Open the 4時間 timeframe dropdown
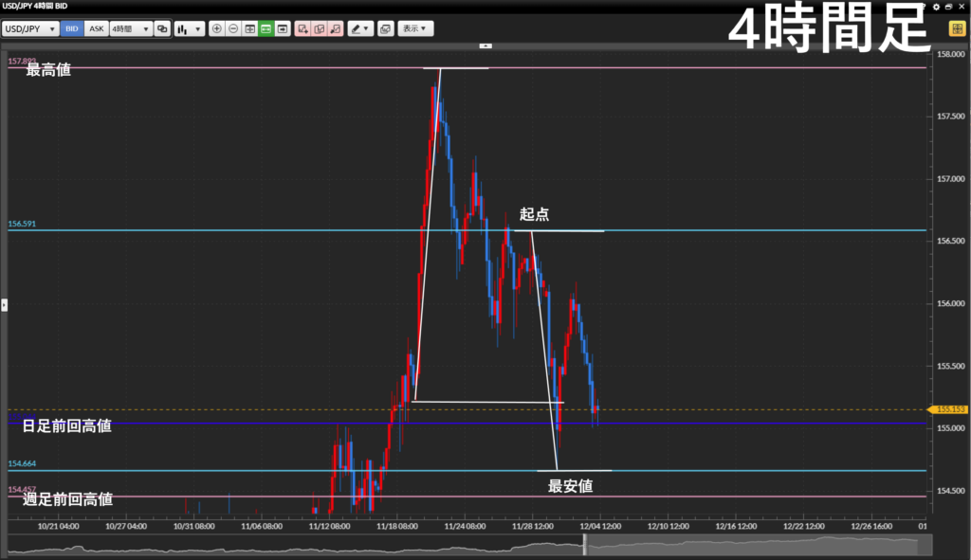Image resolution: width=971 pixels, height=560 pixels. click(x=131, y=29)
